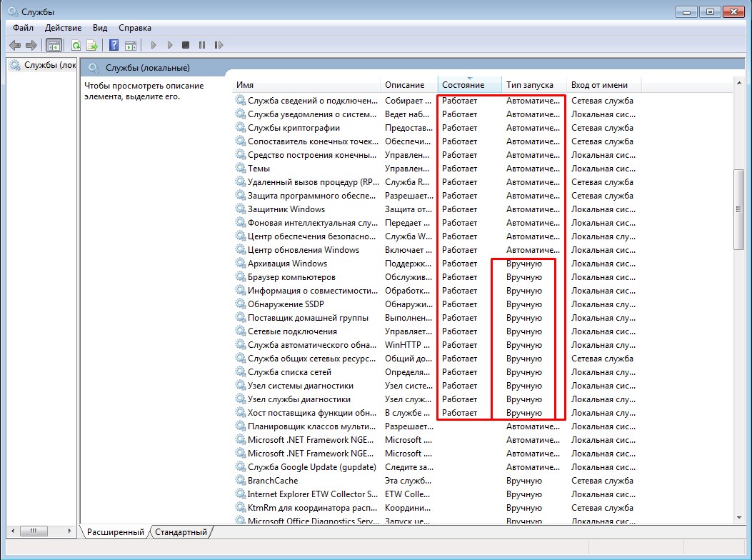Open the Справка menu

click(135, 28)
